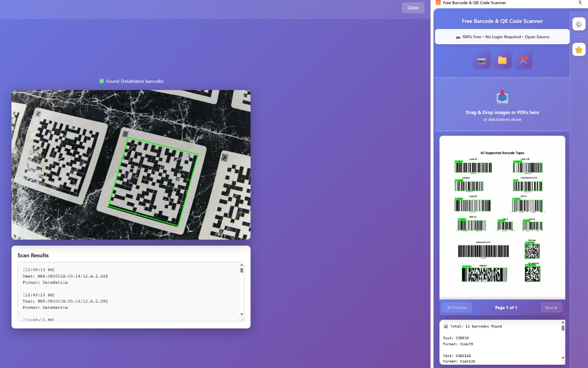Open the folder file picker icon
588x368 pixels.
click(502, 60)
